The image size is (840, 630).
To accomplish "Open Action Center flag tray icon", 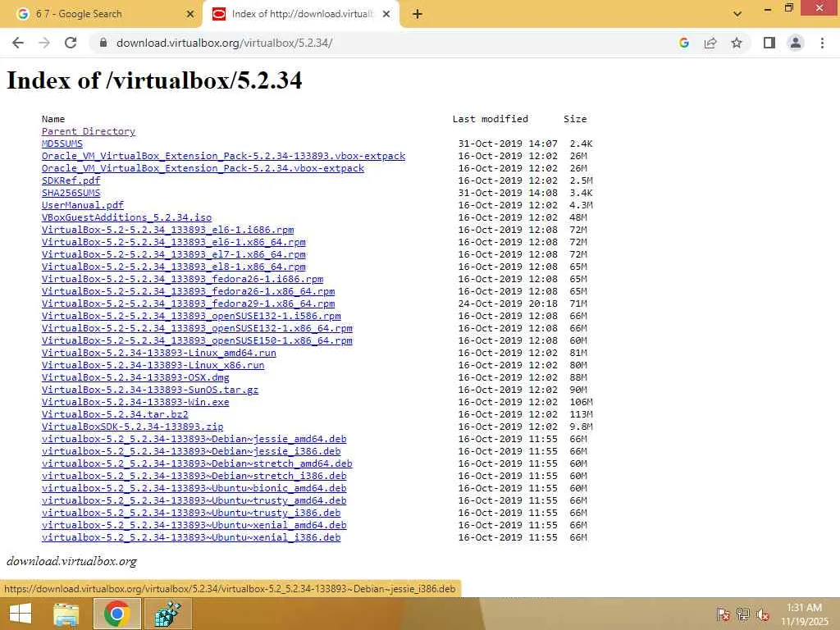I will pos(723,614).
